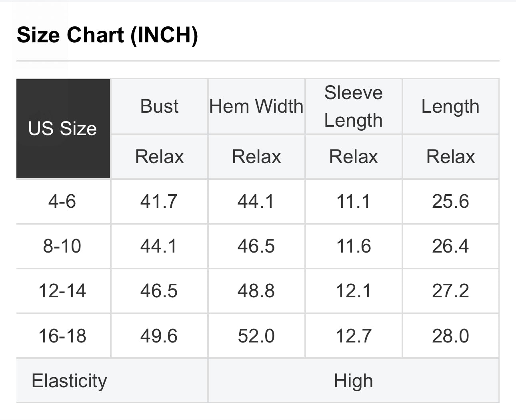The image size is (516, 420).
Task: Select the 4-6 size row label
Action: pyautogui.click(x=62, y=201)
